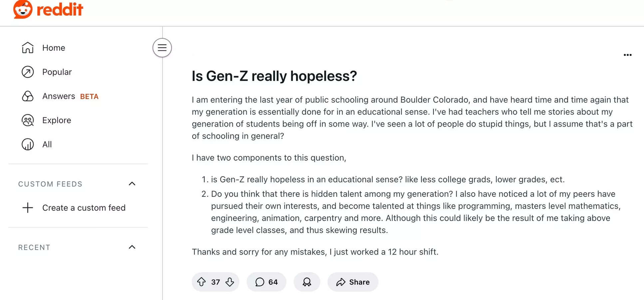Click the Popular arrow icon
Screen dimensions: 644x300
(28, 72)
